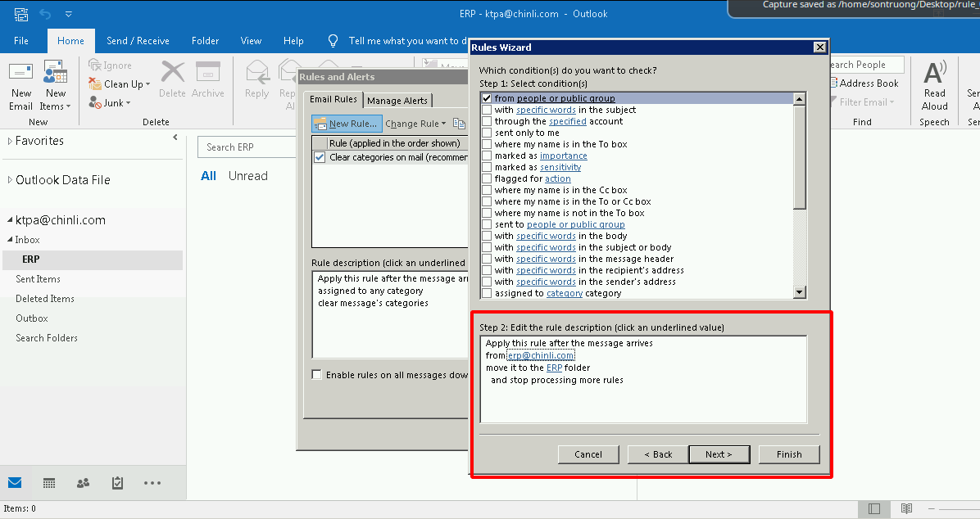Enable rules on all messages checkbox
This screenshot has height=519, width=980.
(317, 375)
